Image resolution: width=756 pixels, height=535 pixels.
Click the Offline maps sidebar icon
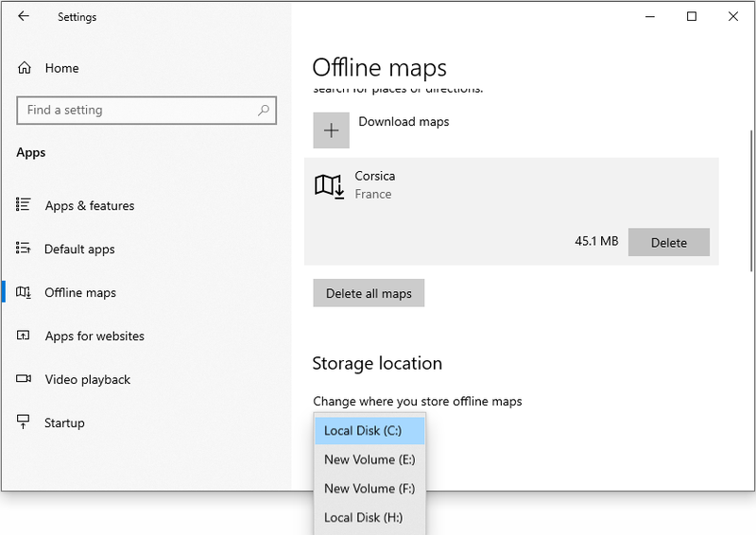(x=23, y=292)
